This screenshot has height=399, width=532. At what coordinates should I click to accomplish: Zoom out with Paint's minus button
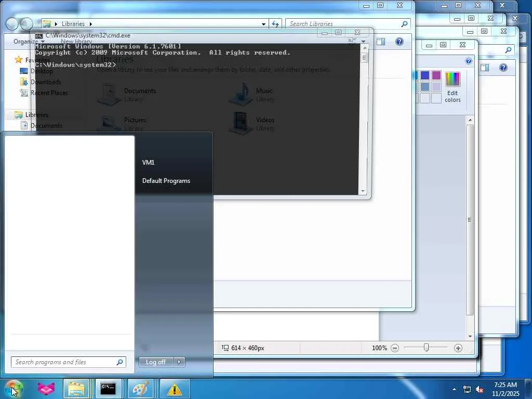point(395,348)
